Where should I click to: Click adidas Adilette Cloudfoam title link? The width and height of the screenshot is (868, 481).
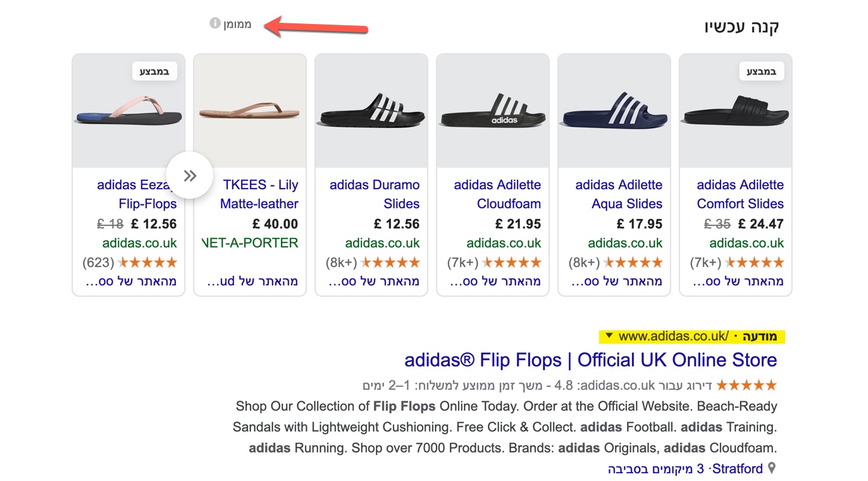click(x=497, y=194)
